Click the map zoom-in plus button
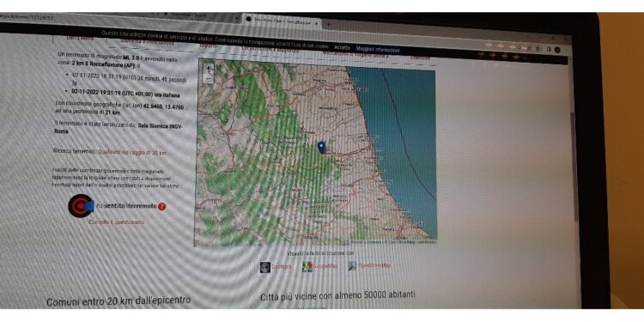644x322 pixels. click(209, 68)
